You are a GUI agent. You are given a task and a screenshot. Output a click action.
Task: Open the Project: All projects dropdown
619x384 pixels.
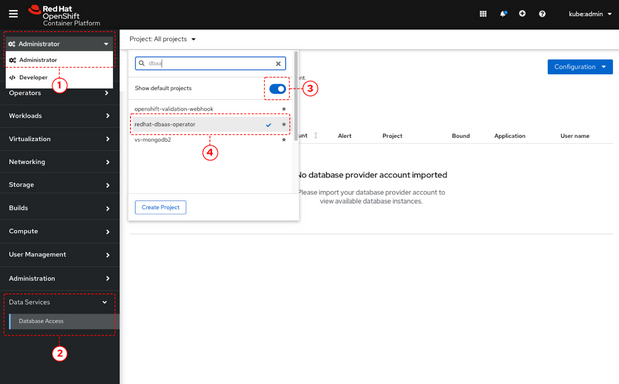click(162, 39)
